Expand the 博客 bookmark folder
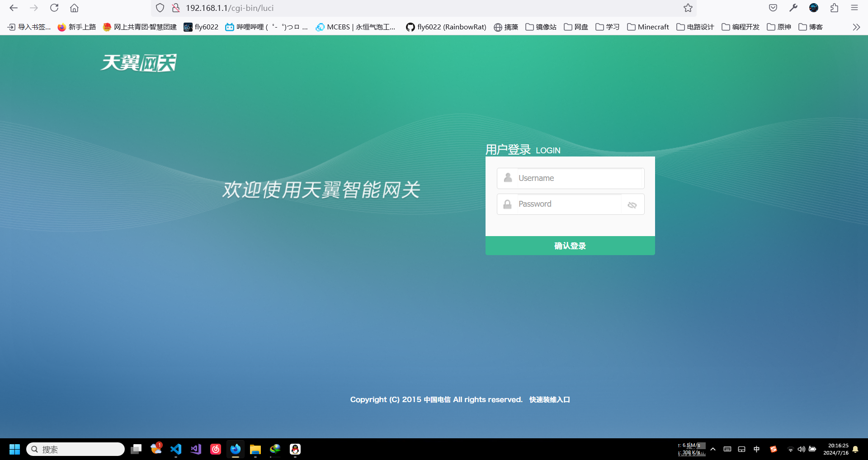Viewport: 868px width, 460px height. tap(811, 27)
